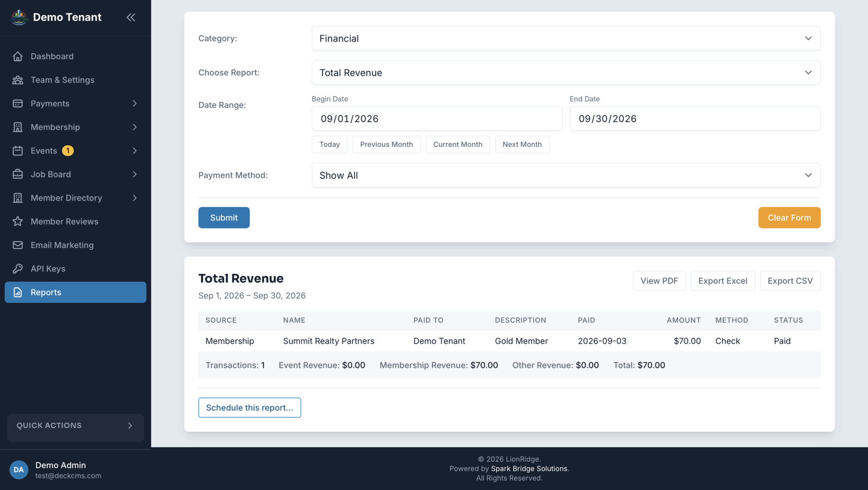The image size is (868, 490).
Task: Click the Begin Date input field
Action: tap(437, 119)
